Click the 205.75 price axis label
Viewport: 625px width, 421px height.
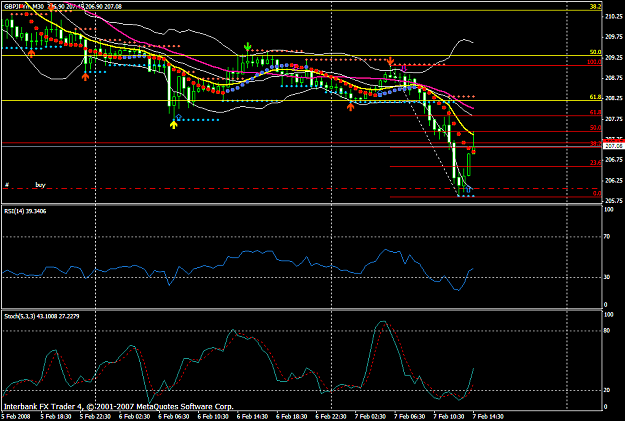[x=614, y=201]
